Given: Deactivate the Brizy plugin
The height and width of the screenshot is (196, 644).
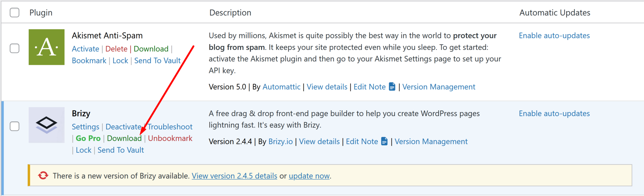Looking at the screenshot, I should pos(123,127).
